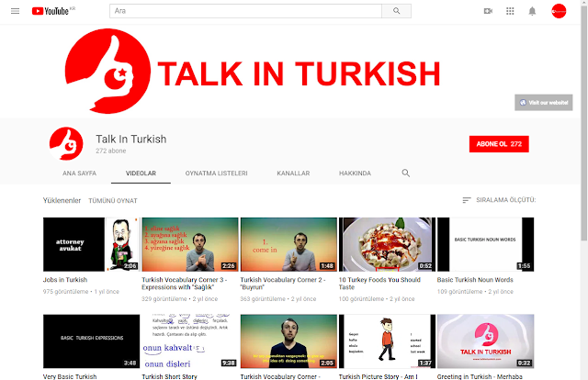This screenshot has height=380, width=588.
Task: Click the 'Very Basic Turkish' title
Action: click(70, 376)
